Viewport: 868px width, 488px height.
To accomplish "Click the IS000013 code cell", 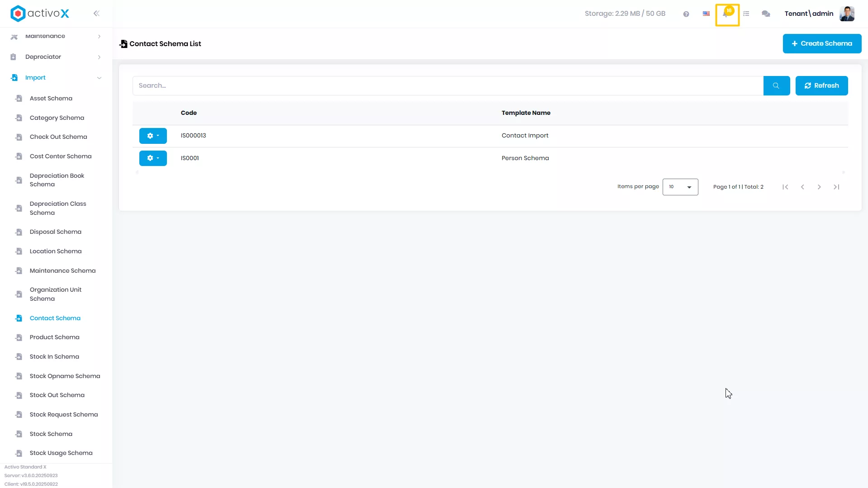I will click(x=193, y=136).
